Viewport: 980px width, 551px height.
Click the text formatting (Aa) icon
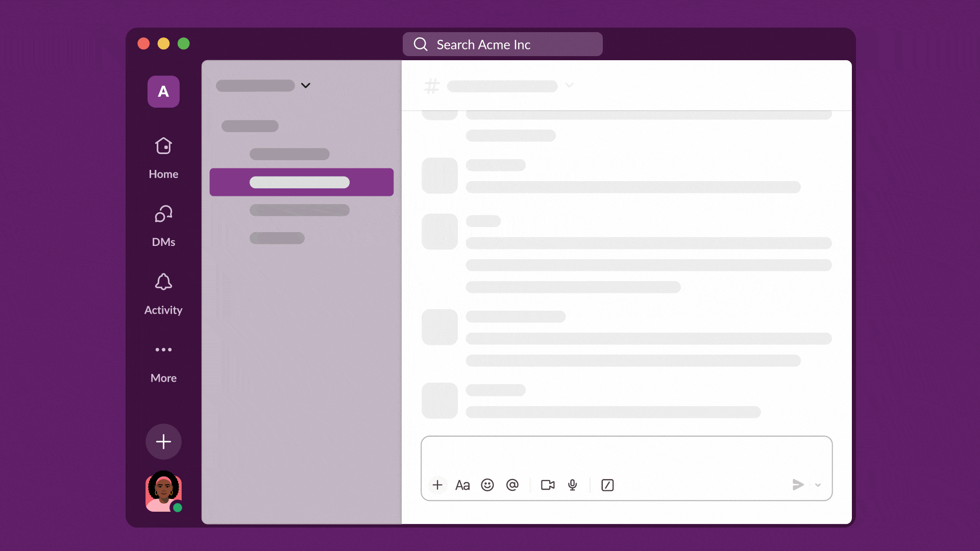coord(462,484)
